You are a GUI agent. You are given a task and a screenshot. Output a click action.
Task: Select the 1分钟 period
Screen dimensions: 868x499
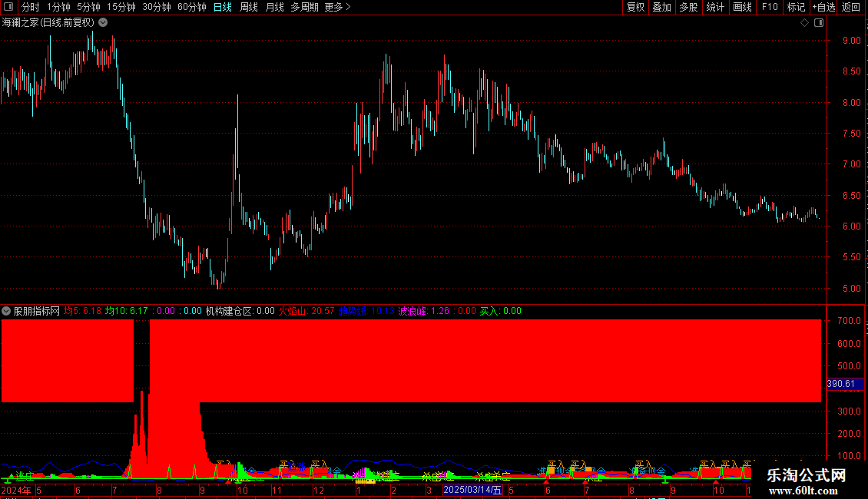pos(58,7)
